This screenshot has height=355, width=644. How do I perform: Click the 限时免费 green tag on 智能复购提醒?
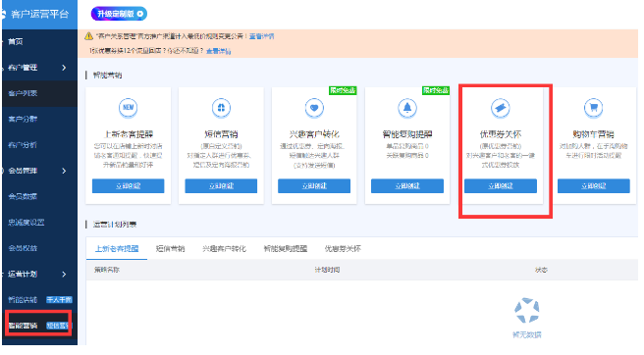point(436,90)
